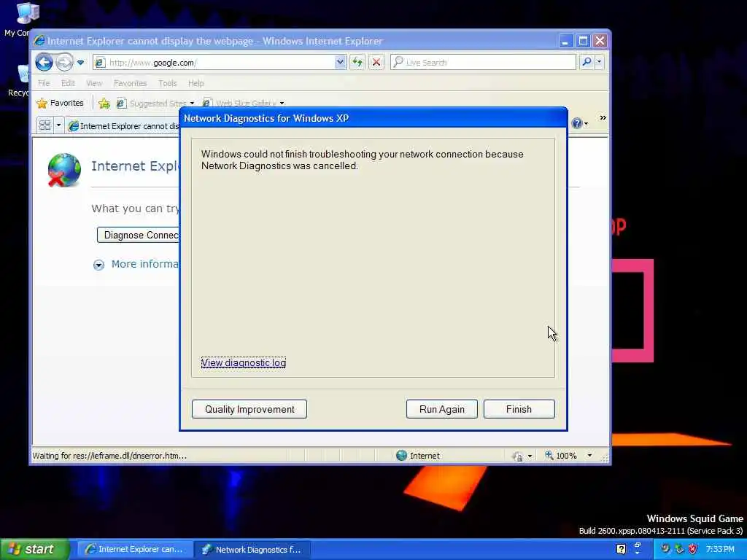The height and width of the screenshot is (560, 747).
Task: Click the magnifier Search button
Action: (587, 62)
